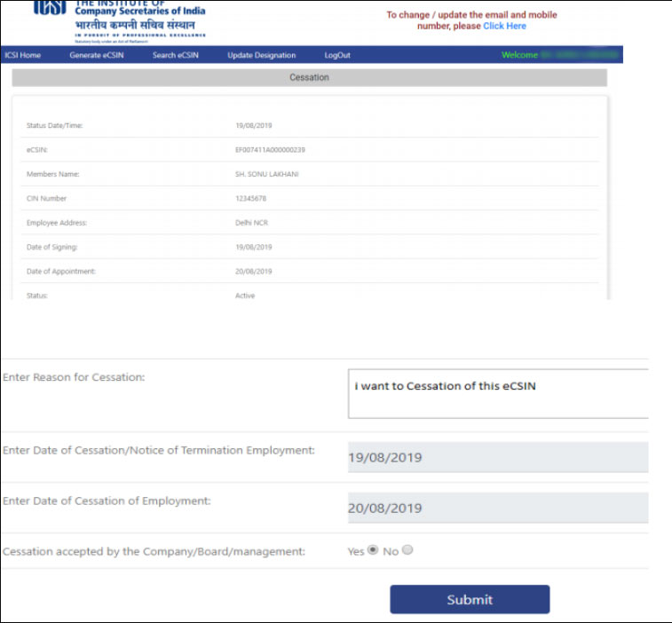Go to ICSI Home in navigation bar

point(23,55)
